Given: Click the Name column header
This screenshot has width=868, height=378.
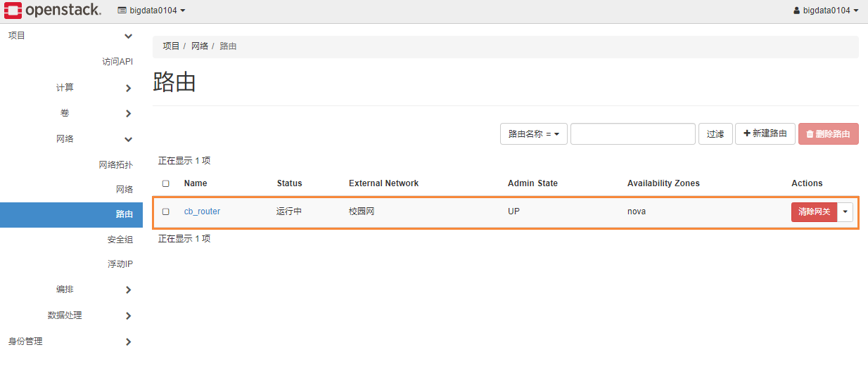Looking at the screenshot, I should pos(196,183).
